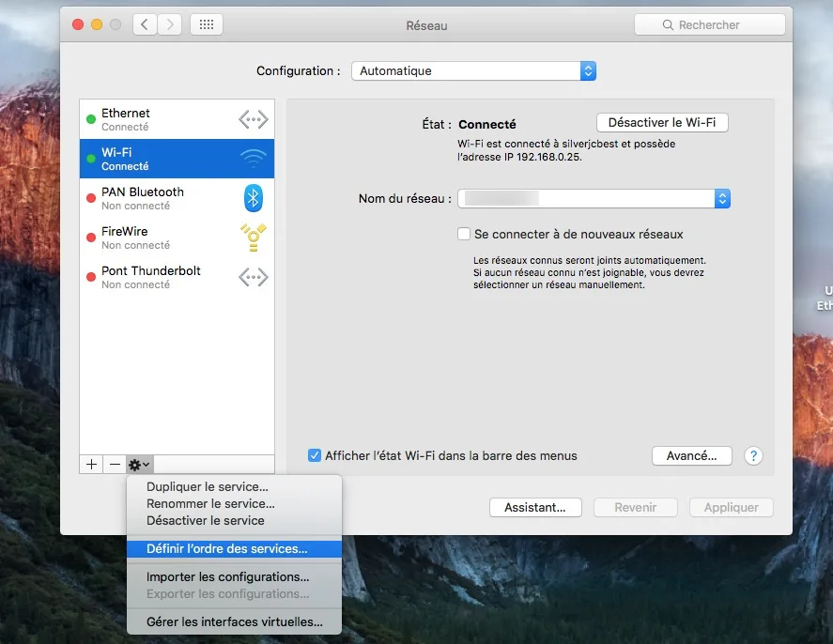Open help via the question mark icon
The height and width of the screenshot is (644, 833).
(753, 455)
